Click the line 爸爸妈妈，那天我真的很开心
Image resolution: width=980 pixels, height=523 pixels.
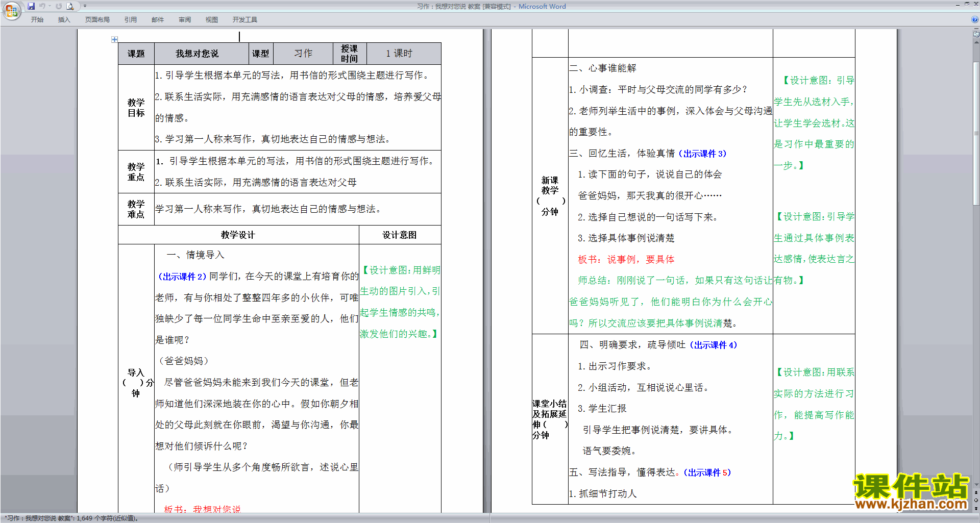(650, 196)
